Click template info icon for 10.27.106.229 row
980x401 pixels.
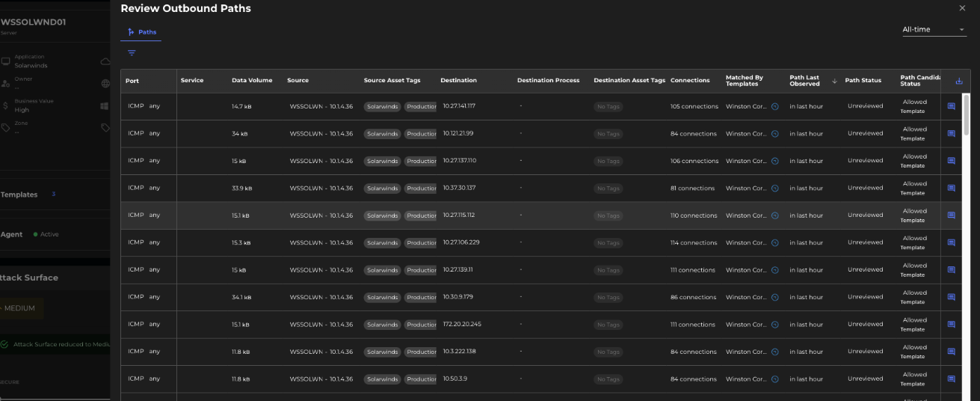tap(775, 243)
